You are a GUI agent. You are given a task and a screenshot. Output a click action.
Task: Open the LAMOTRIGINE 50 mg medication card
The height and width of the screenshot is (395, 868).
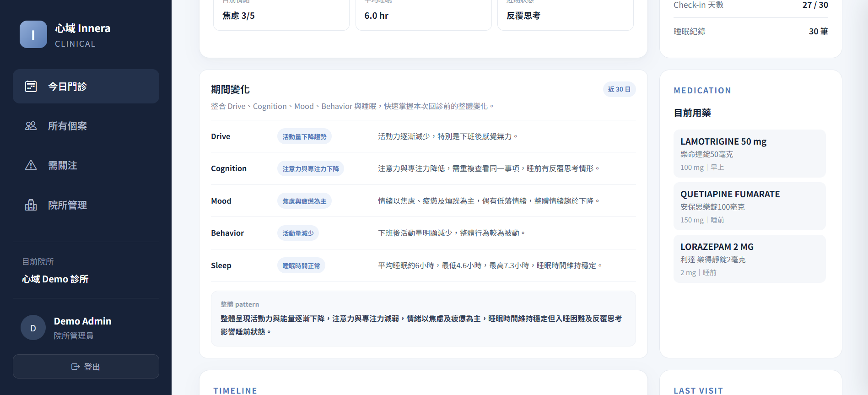tap(749, 153)
